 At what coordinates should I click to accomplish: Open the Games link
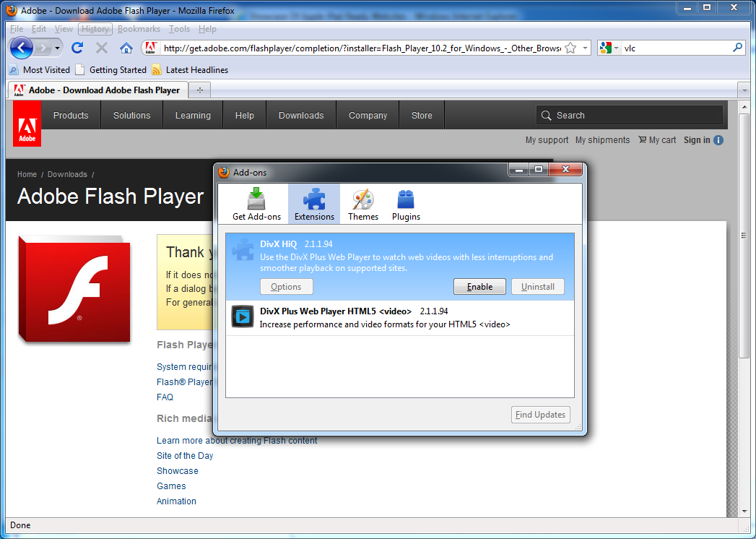click(171, 486)
